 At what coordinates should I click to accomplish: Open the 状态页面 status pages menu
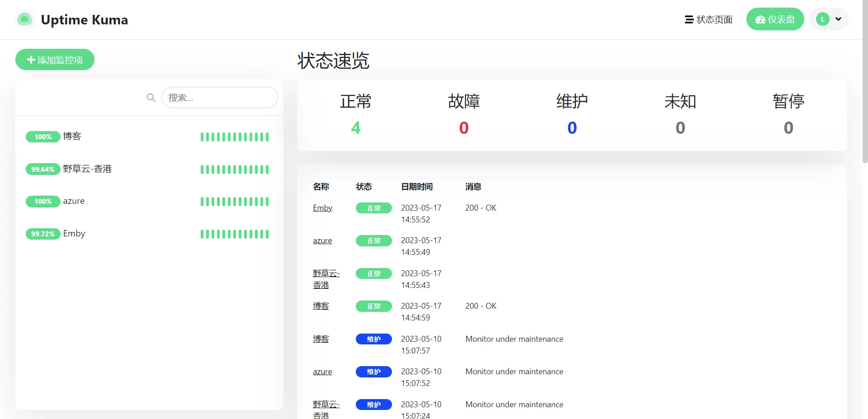point(708,19)
